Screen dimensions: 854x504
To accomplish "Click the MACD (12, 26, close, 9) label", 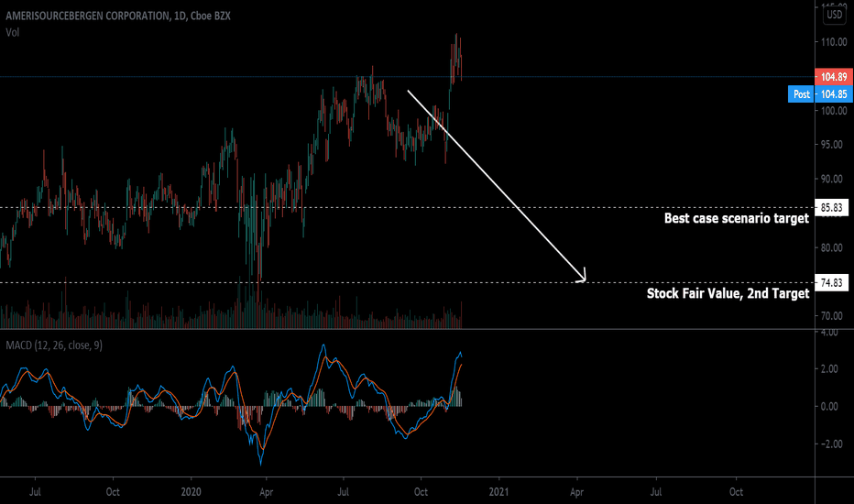I will [x=54, y=345].
